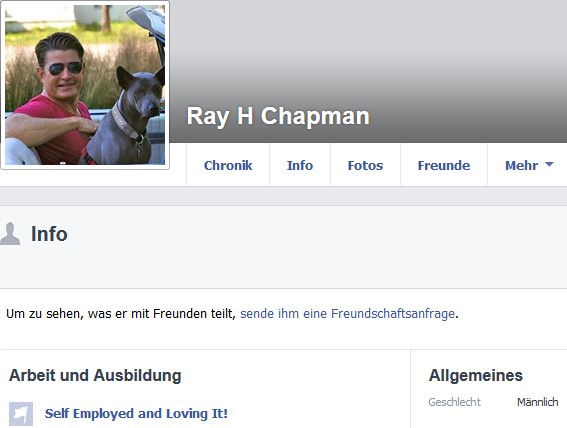Click the Arbeit und Ausbildung heading
The height and width of the screenshot is (428, 567).
point(95,375)
